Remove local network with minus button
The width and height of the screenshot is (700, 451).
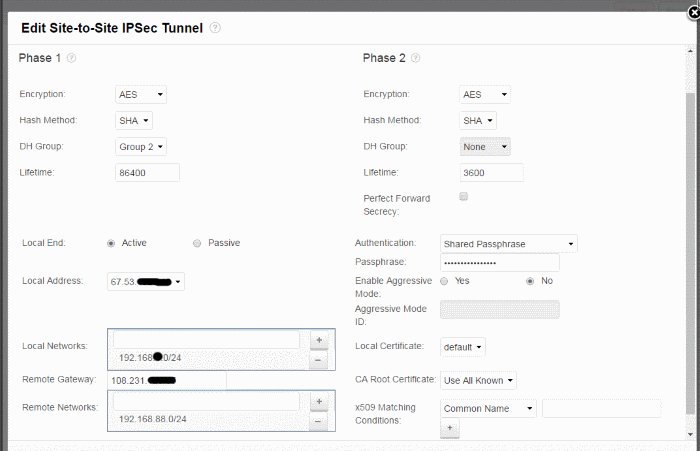(x=317, y=359)
